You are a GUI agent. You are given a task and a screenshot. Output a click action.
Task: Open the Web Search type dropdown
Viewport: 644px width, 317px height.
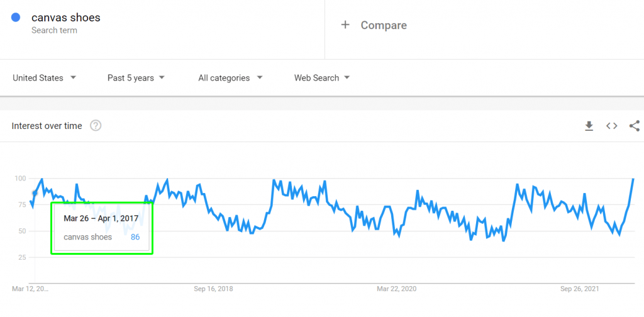(x=322, y=78)
